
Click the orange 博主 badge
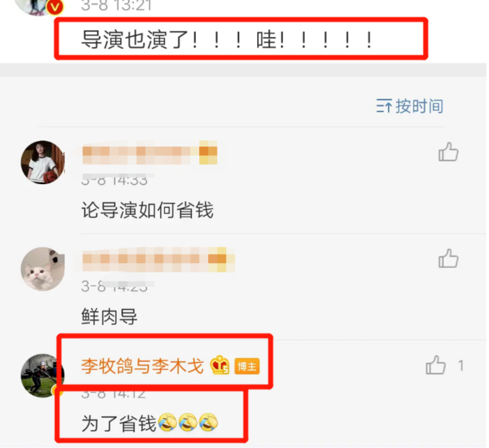click(247, 366)
